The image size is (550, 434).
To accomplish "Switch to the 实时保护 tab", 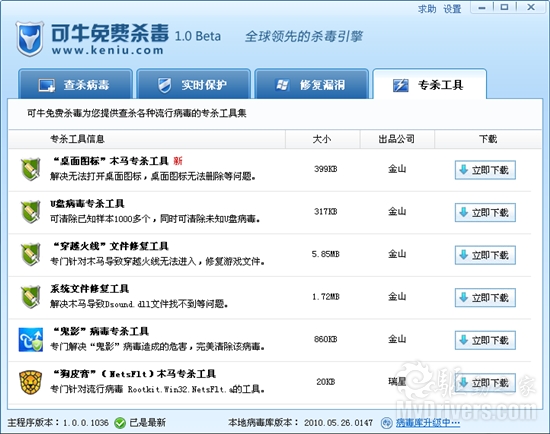I will [193, 84].
